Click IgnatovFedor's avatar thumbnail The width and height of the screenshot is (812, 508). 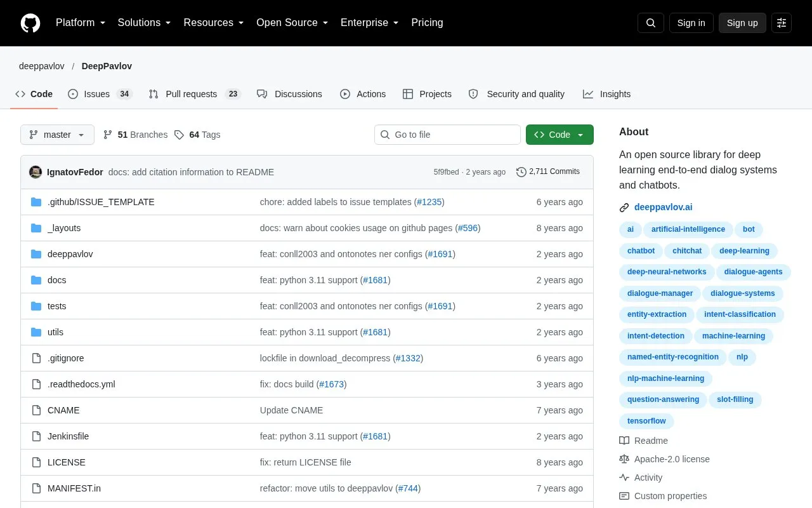[36, 171]
